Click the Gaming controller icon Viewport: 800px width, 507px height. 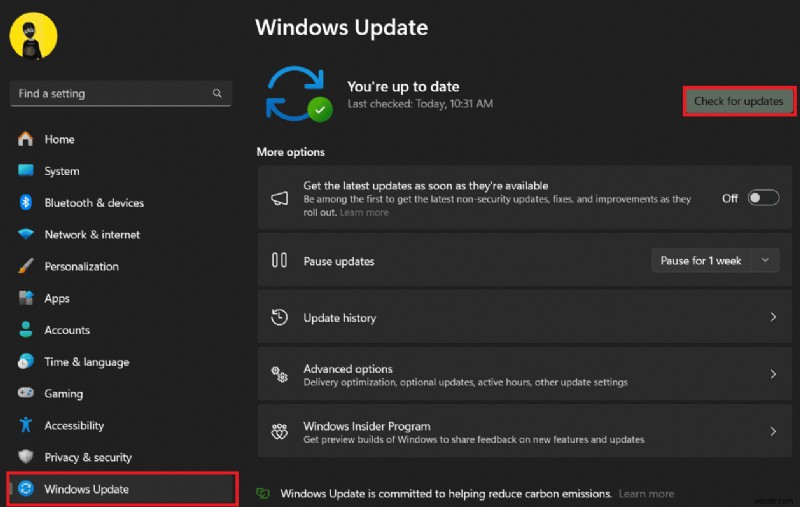26,393
